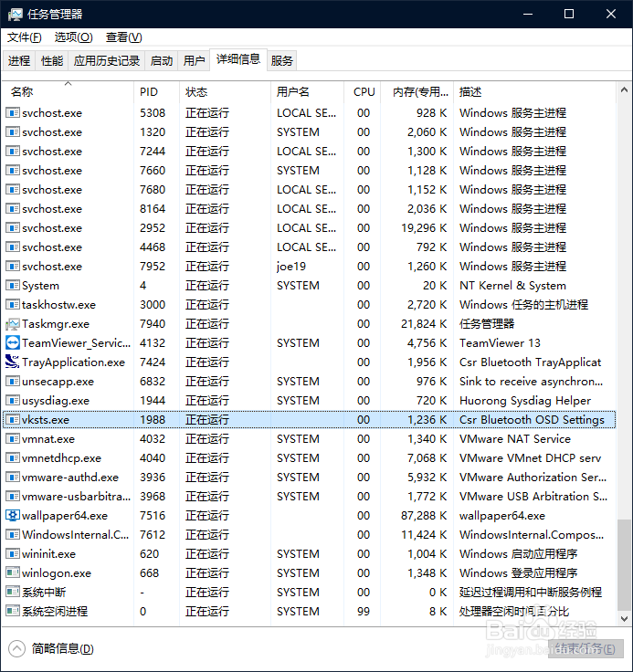The width and height of the screenshot is (633, 672).
Task: Switch to the 启动 tab
Action: [x=162, y=60]
